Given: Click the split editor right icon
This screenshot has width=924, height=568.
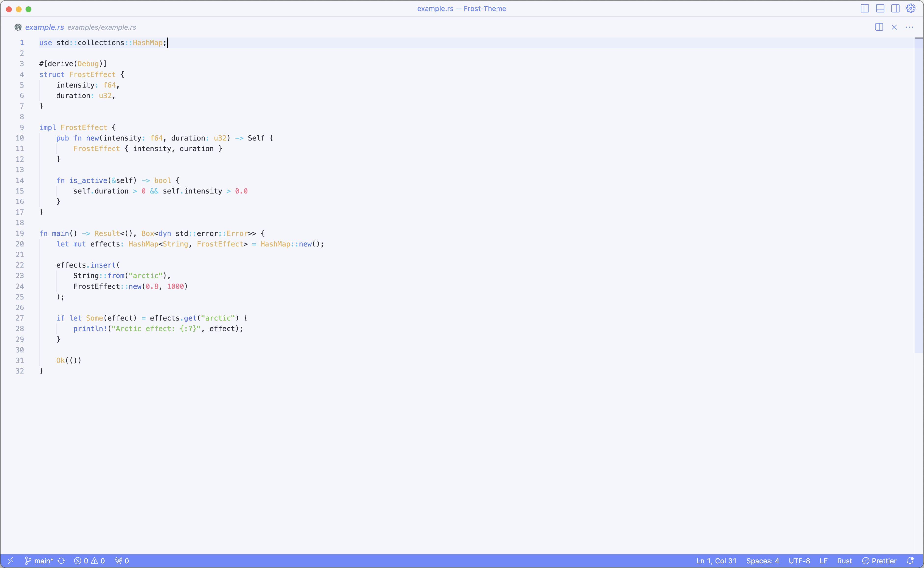Looking at the screenshot, I should 879,27.
